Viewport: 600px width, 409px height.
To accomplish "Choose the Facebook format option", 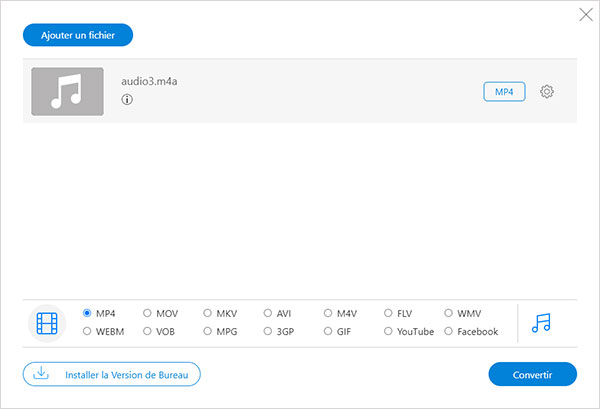I will (449, 331).
